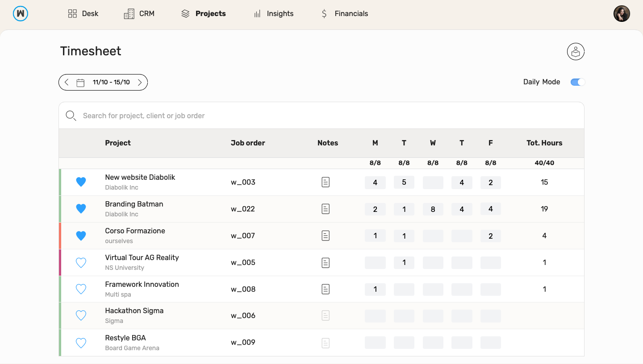
Task: Click the calendar icon in date range
Action: (80, 83)
